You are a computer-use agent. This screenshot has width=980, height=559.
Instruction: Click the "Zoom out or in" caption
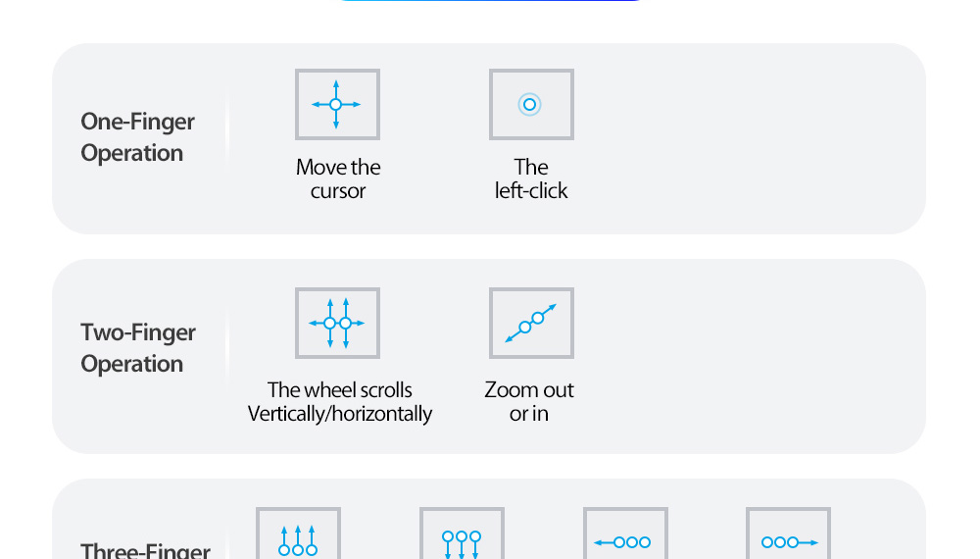[x=529, y=402]
